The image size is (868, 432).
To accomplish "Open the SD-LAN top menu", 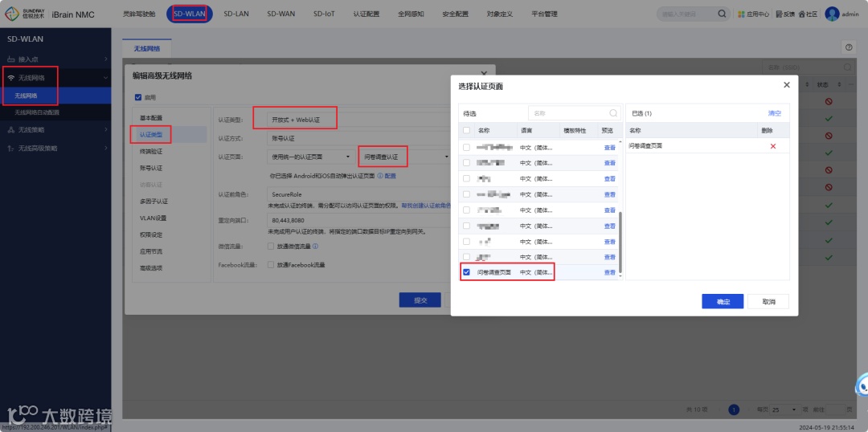I will pyautogui.click(x=236, y=14).
